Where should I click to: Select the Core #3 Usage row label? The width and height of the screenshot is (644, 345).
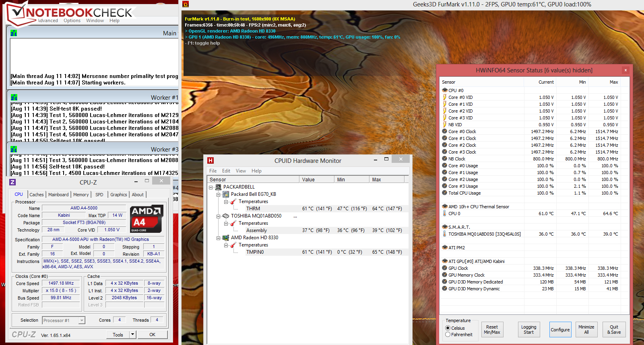(x=463, y=186)
